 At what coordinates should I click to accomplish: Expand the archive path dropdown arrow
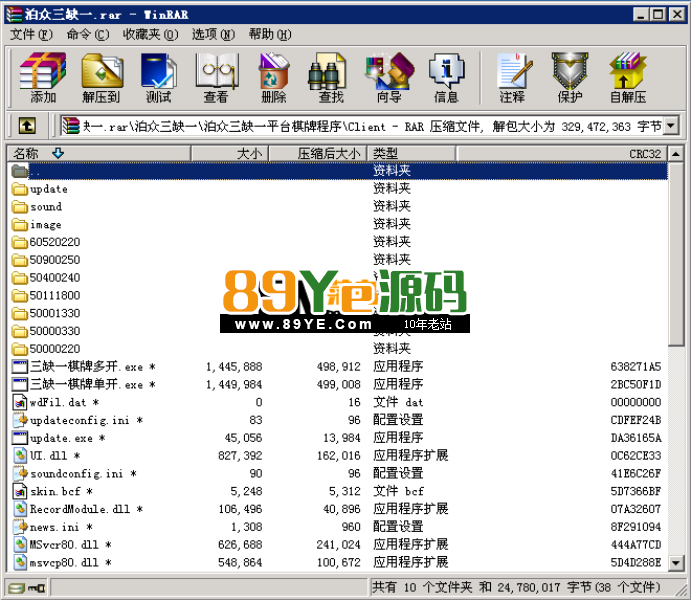671,126
